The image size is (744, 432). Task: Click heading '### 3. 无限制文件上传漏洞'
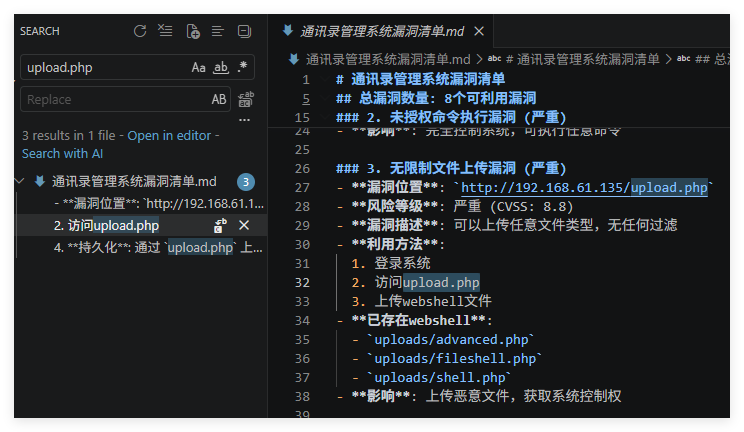(451, 169)
